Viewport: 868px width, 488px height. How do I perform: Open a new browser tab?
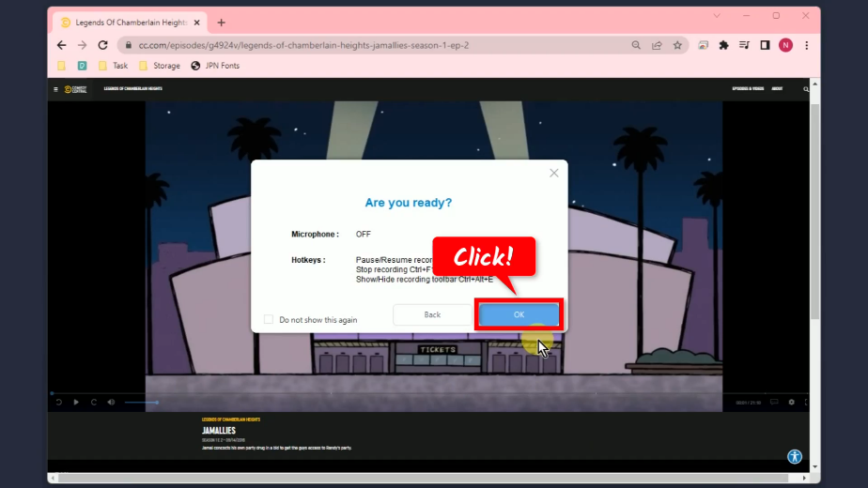[x=222, y=23]
